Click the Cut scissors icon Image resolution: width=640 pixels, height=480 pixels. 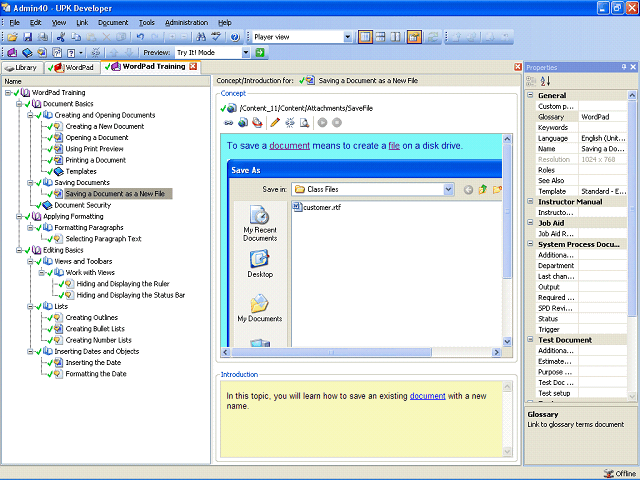pos(61,37)
